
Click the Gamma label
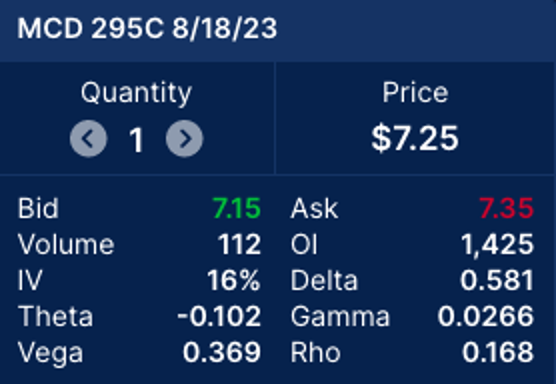340,316
